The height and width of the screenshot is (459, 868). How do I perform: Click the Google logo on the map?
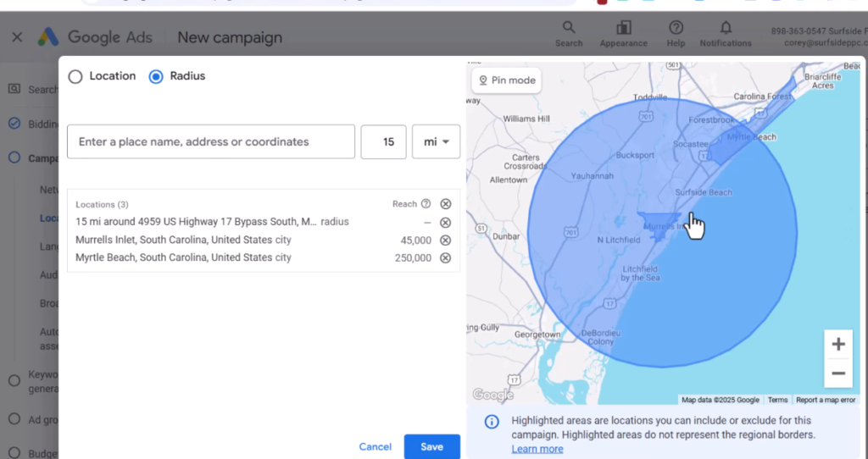492,395
